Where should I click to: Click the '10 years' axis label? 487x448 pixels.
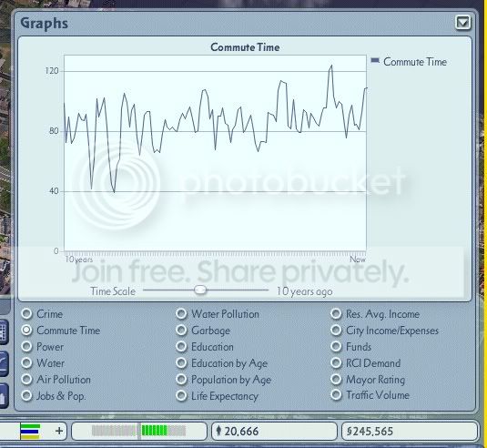point(79,260)
